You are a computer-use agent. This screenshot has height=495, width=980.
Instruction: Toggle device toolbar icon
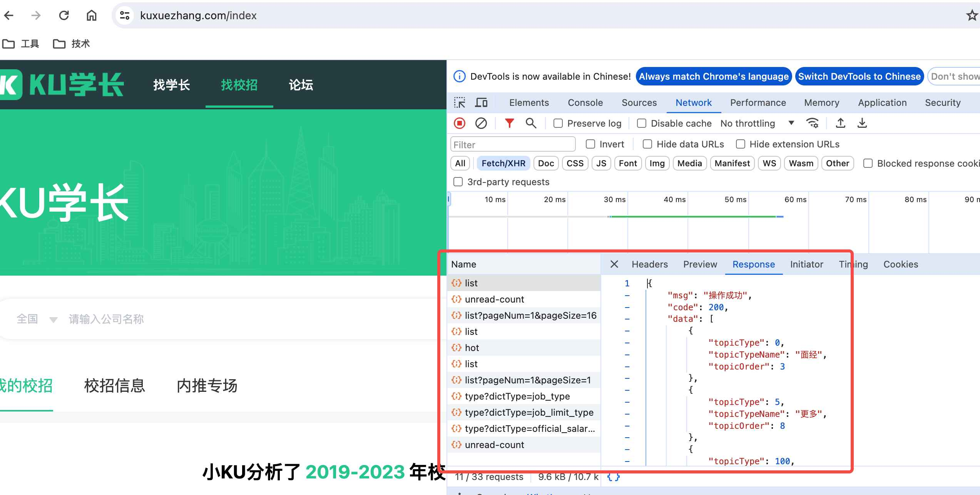point(481,103)
